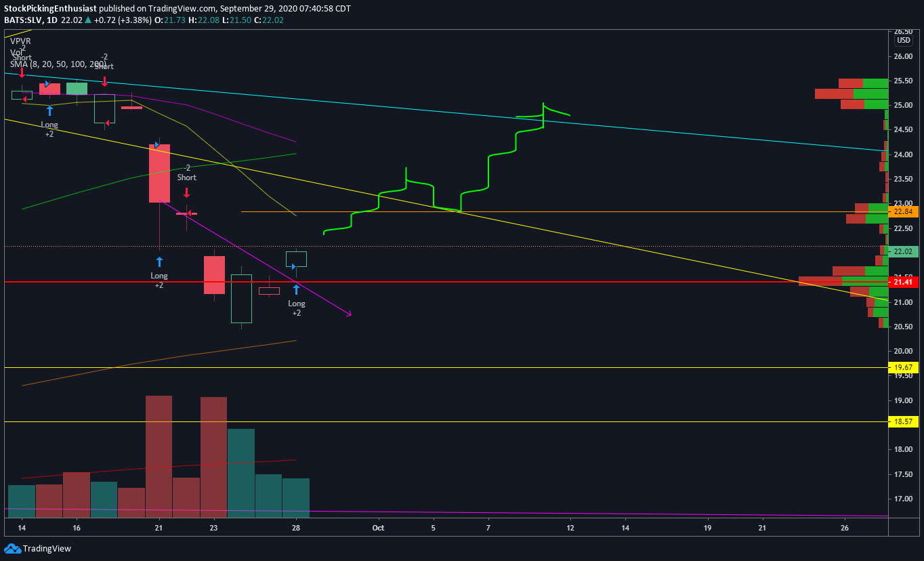
Task: Click the TradingView logo in the footer
Action: [37, 548]
